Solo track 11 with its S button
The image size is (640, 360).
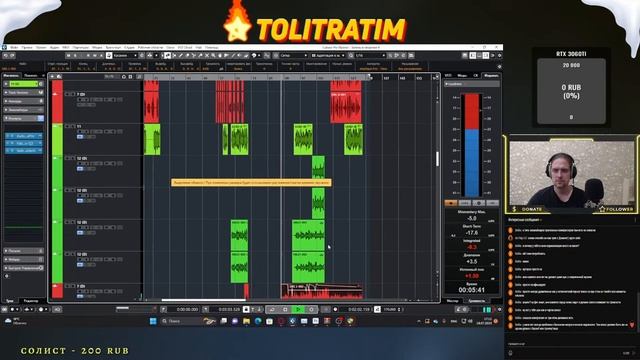point(72,127)
